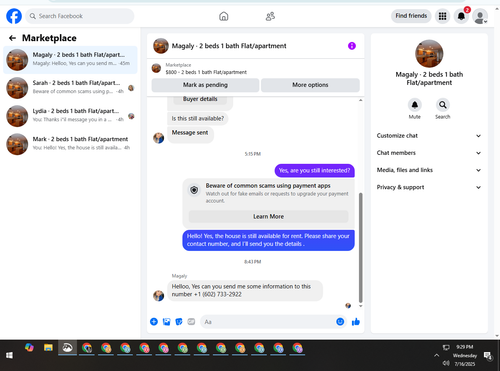Image resolution: width=500 pixels, height=371 pixels.
Task: Attach a photo with image icon
Action: (166, 321)
